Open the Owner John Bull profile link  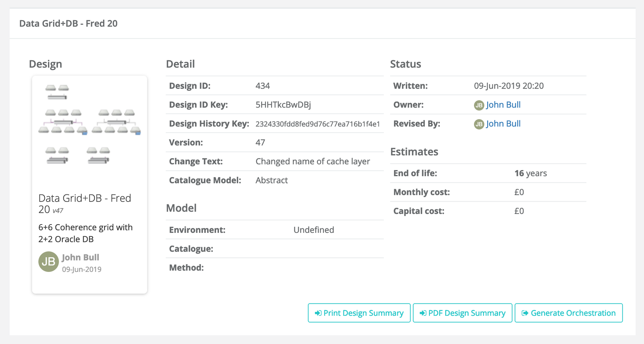point(503,105)
